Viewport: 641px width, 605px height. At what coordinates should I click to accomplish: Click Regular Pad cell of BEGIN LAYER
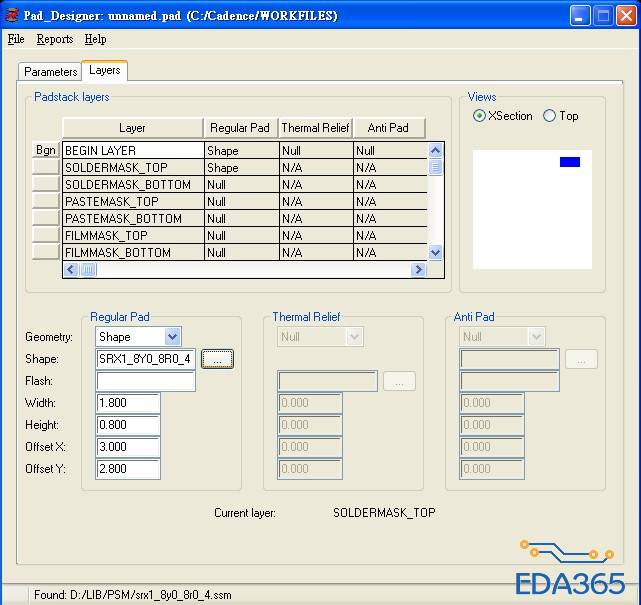pos(242,150)
